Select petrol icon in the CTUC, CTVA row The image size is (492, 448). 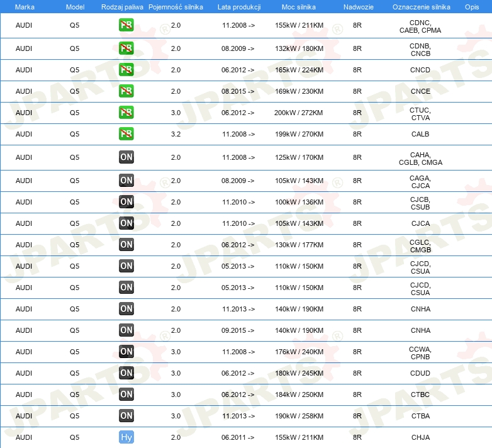(x=126, y=113)
